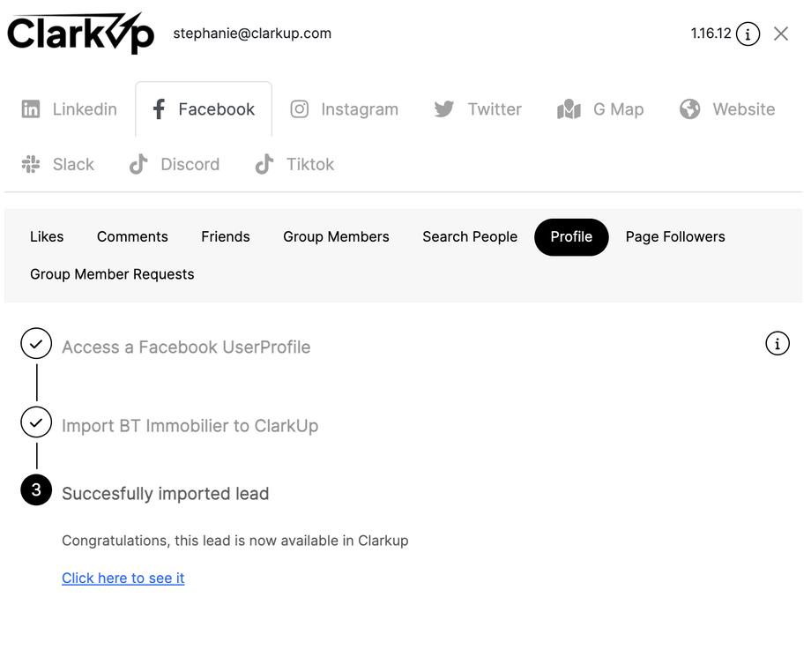Image resolution: width=811 pixels, height=672 pixels.
Task: Select the Slack logo icon
Action: tap(31, 164)
